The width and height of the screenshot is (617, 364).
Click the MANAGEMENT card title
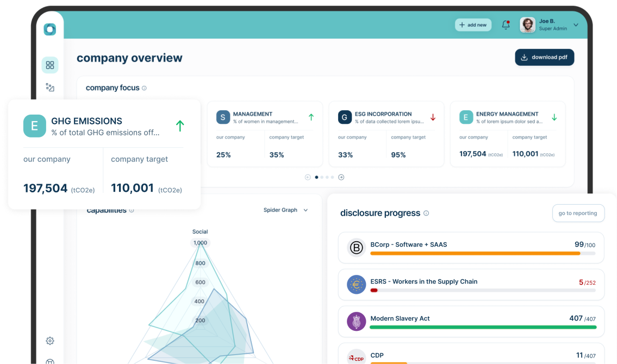click(253, 114)
